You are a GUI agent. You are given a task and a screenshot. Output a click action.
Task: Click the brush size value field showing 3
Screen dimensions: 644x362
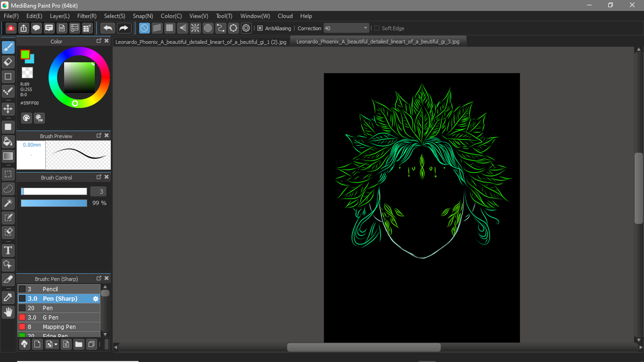[98, 192]
